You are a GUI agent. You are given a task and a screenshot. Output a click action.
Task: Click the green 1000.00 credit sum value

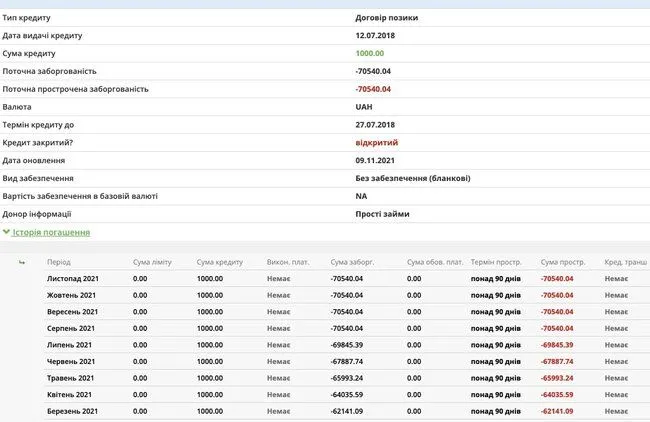[x=369, y=53]
